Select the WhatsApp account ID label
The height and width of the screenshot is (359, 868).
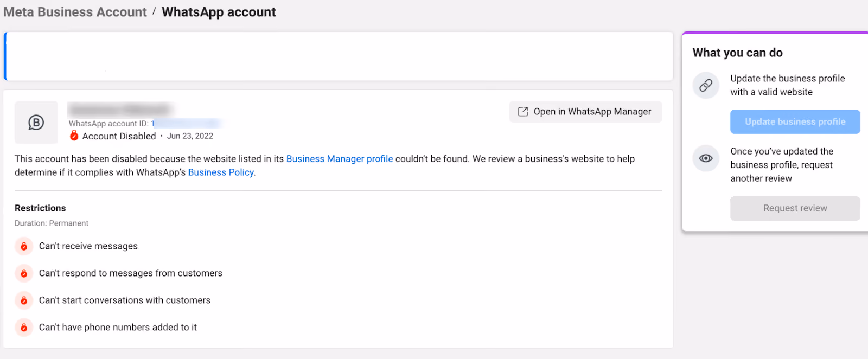tap(108, 124)
